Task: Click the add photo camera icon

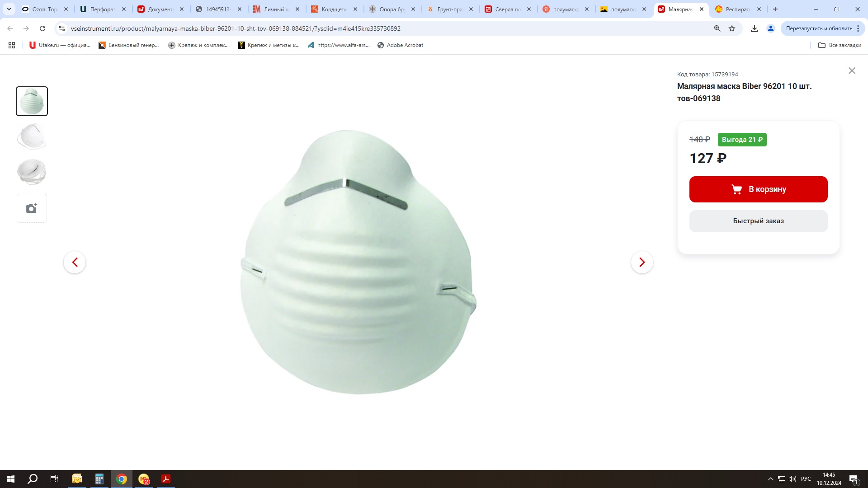Action: pyautogui.click(x=32, y=208)
